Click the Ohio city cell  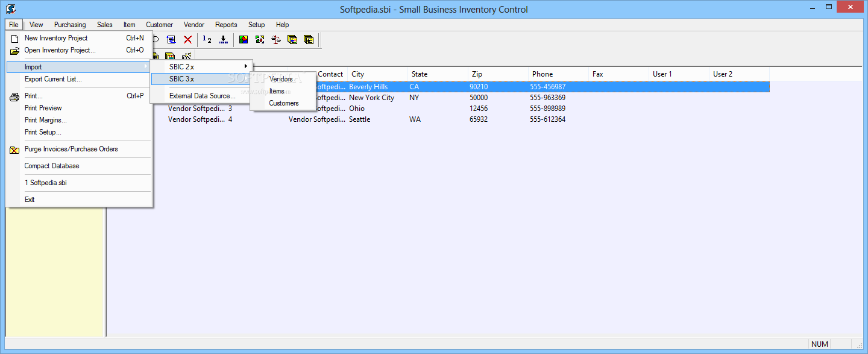tap(357, 109)
